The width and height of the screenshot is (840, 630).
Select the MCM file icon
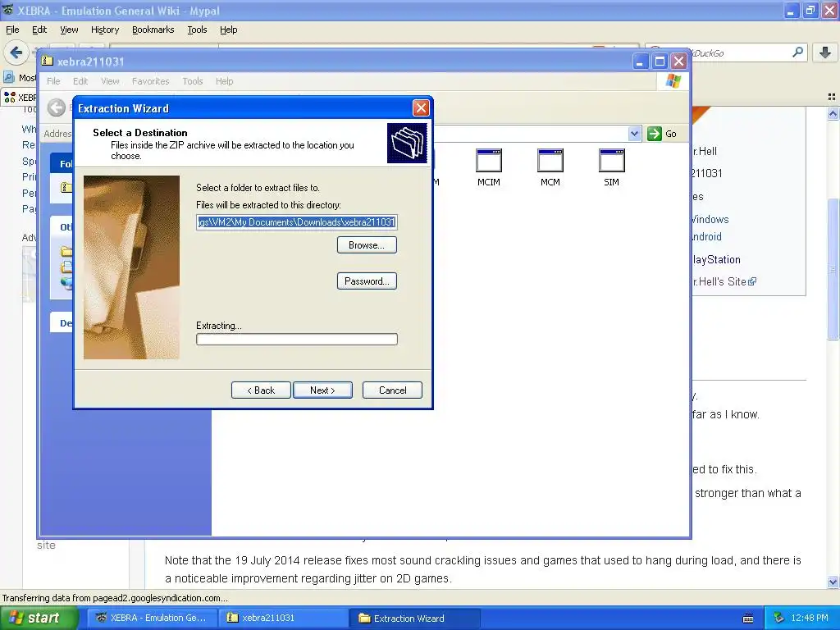[550, 167]
